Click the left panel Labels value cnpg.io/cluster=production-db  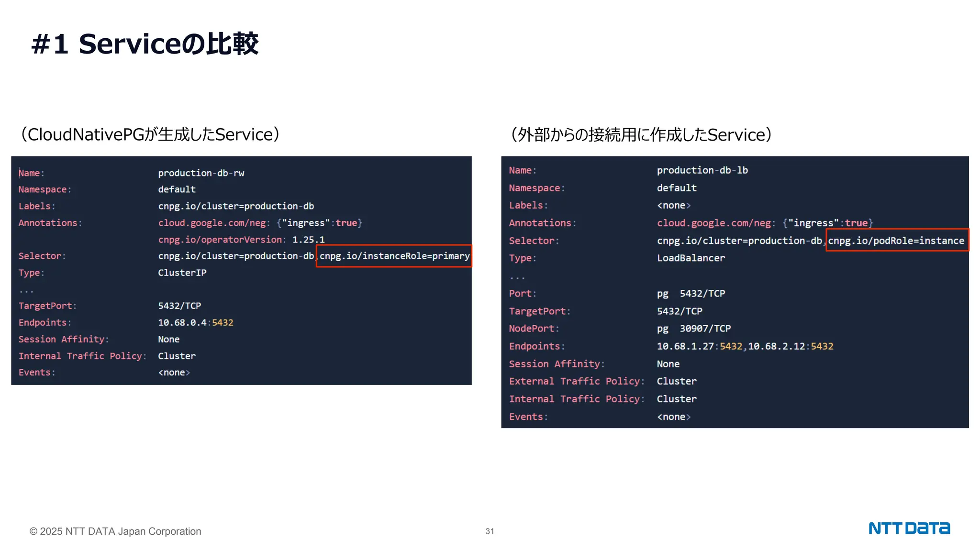[x=236, y=206]
